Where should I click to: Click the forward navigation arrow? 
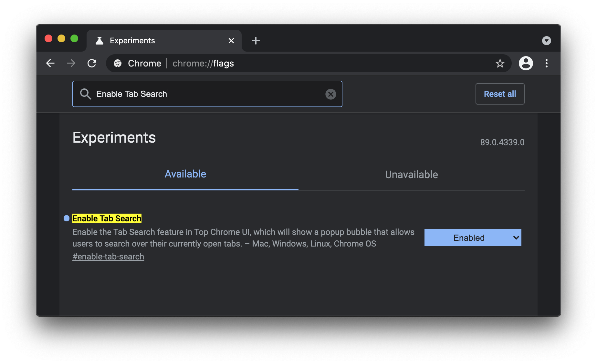(71, 63)
